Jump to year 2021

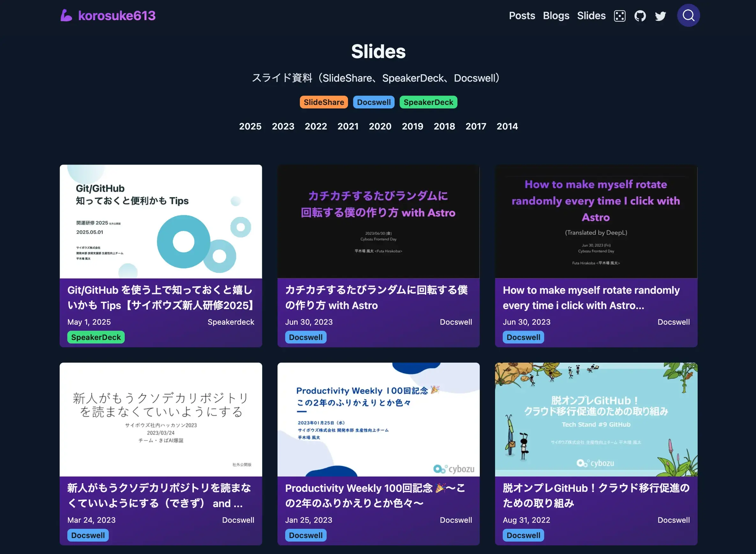coord(348,126)
